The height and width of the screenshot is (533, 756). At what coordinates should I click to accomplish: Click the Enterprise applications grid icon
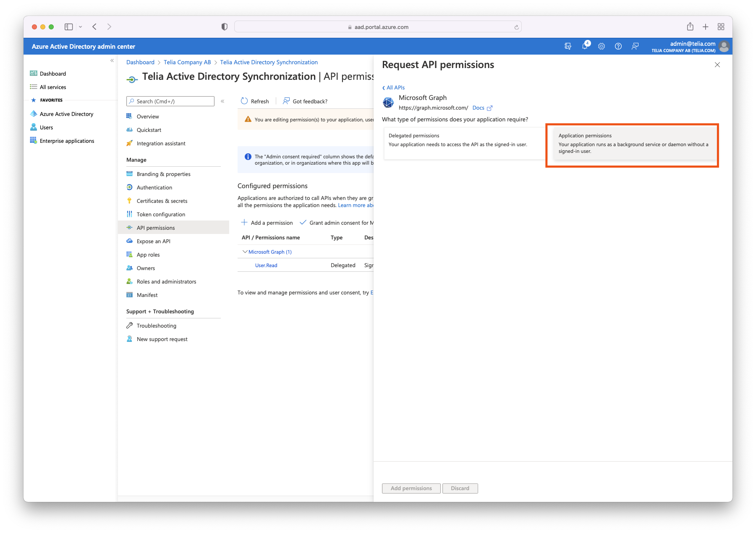[34, 141]
